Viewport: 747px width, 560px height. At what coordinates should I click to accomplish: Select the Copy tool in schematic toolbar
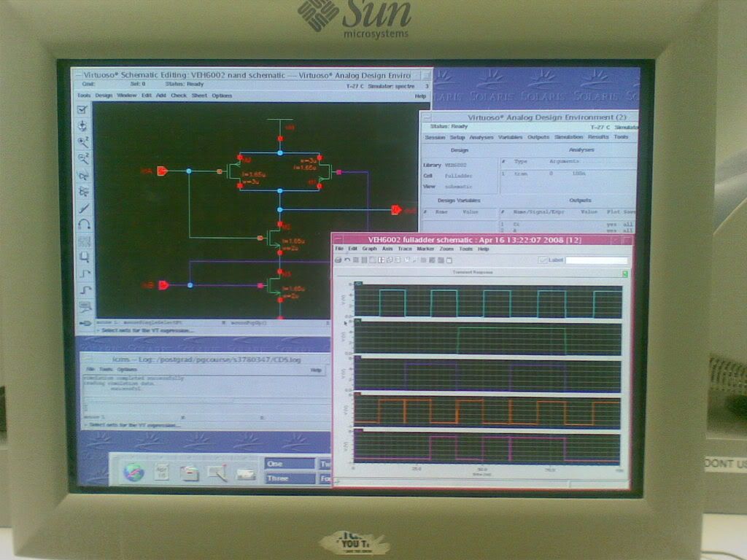84,192
